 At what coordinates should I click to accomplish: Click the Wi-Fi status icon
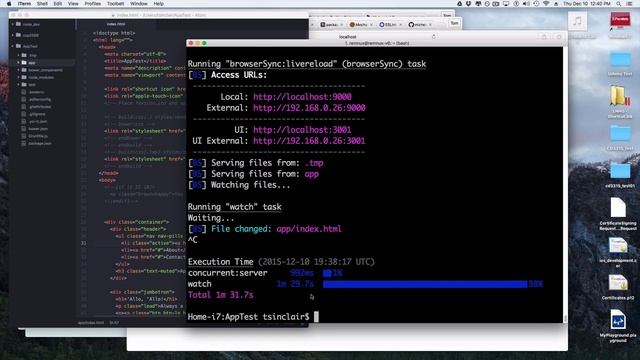pos(546,4)
